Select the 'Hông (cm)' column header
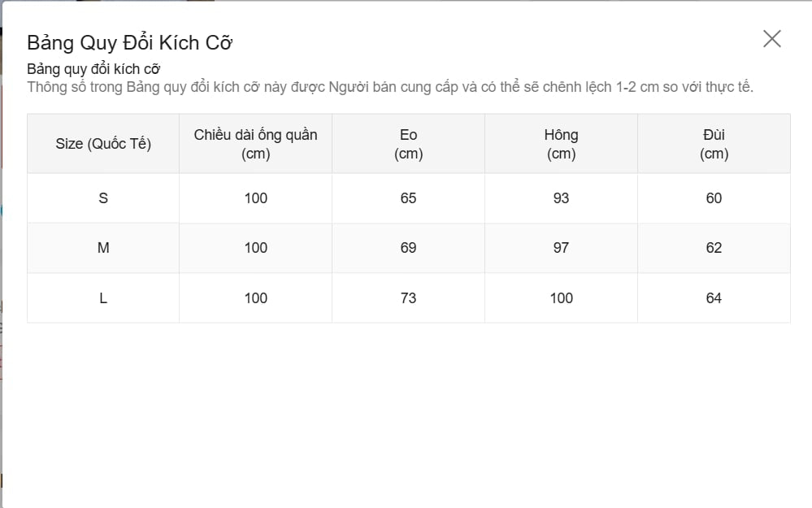The height and width of the screenshot is (508, 812). click(561, 144)
